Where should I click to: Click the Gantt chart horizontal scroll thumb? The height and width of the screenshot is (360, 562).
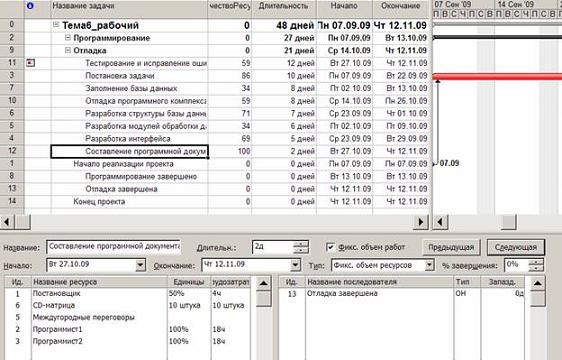[x=508, y=222]
